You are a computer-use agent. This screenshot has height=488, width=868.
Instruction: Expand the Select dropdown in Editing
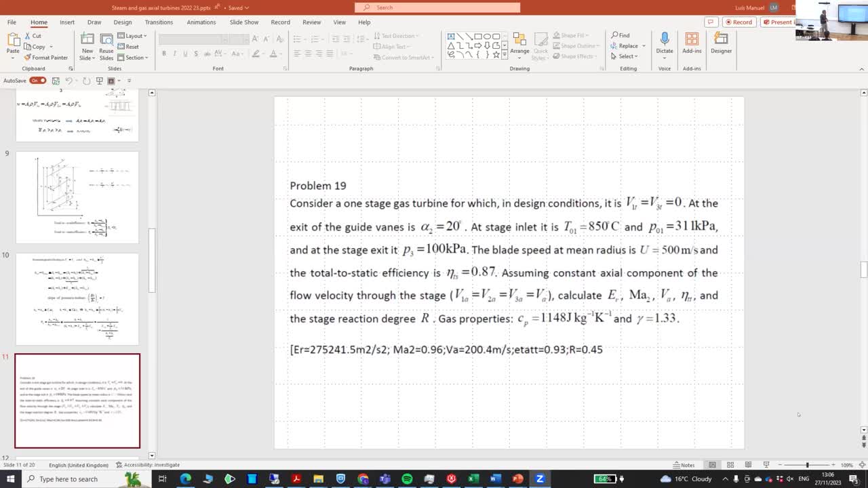(627, 56)
